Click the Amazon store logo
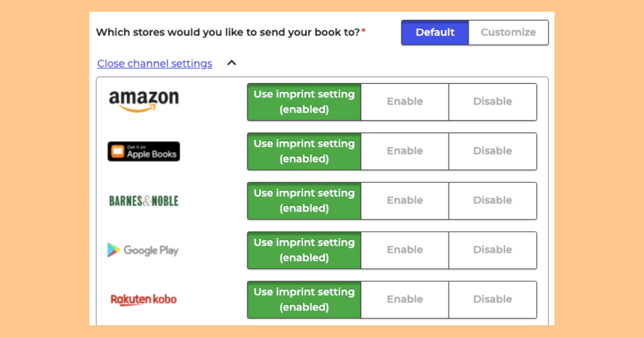The height and width of the screenshot is (337, 644). pos(144,101)
